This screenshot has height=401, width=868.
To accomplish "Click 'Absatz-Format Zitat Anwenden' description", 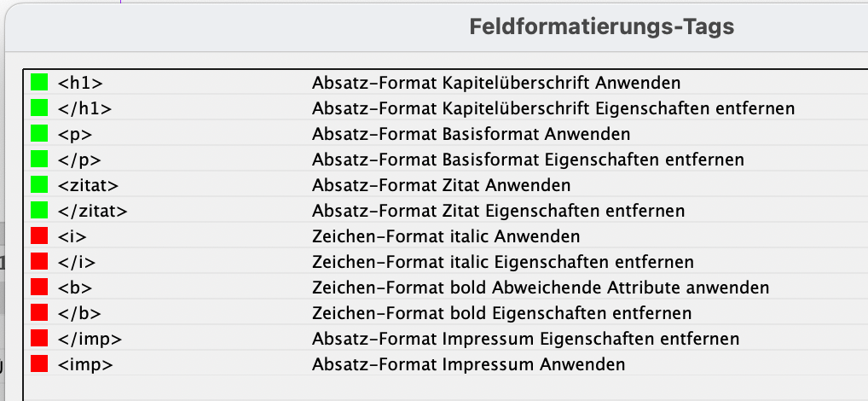I will tap(441, 185).
